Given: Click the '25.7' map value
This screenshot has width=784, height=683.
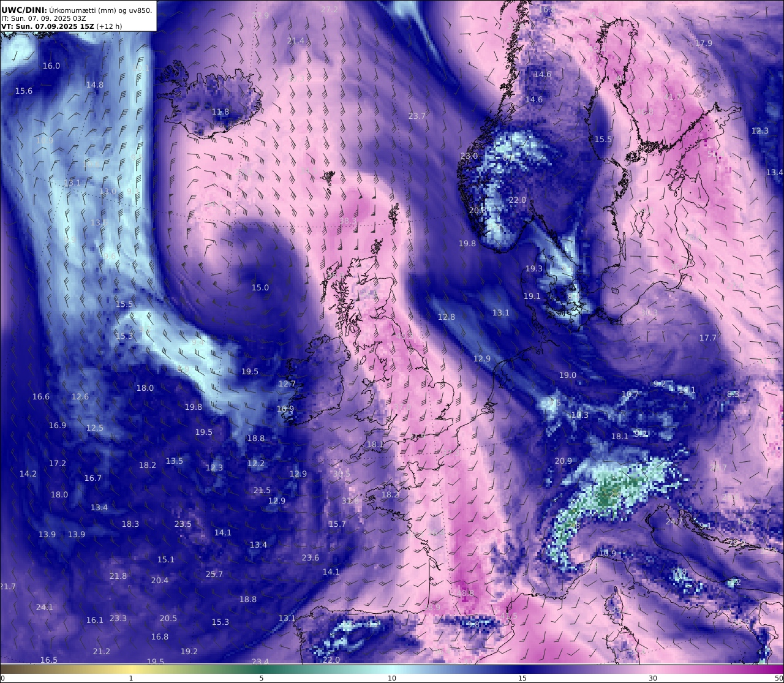Looking at the screenshot, I should (214, 575).
